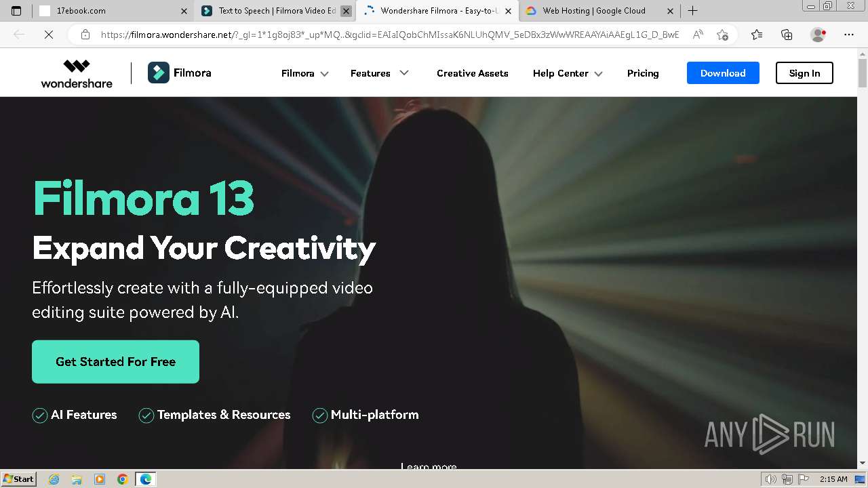Viewport: 868px width, 488px height.
Task: Click the Sign In button
Action: [x=804, y=73]
